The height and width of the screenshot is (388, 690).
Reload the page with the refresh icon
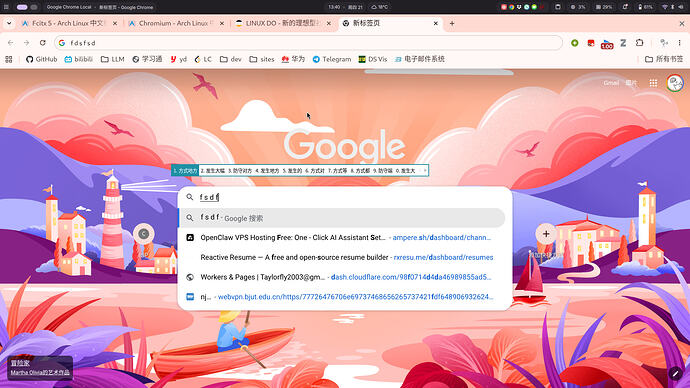point(43,43)
